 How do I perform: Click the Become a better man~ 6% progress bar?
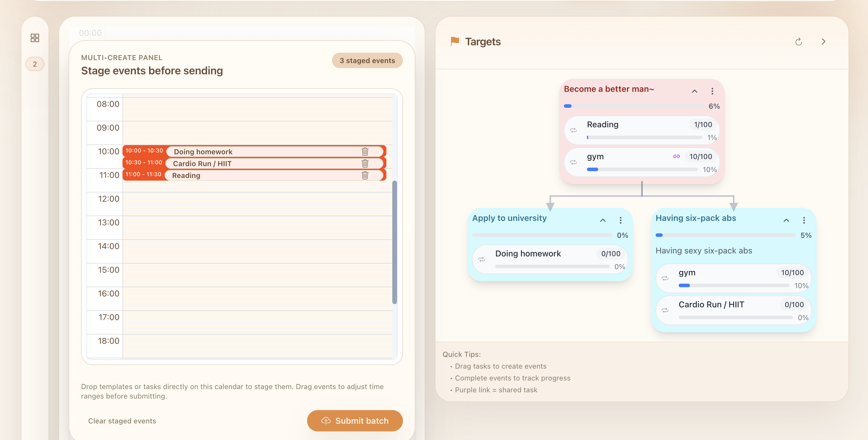pos(634,106)
